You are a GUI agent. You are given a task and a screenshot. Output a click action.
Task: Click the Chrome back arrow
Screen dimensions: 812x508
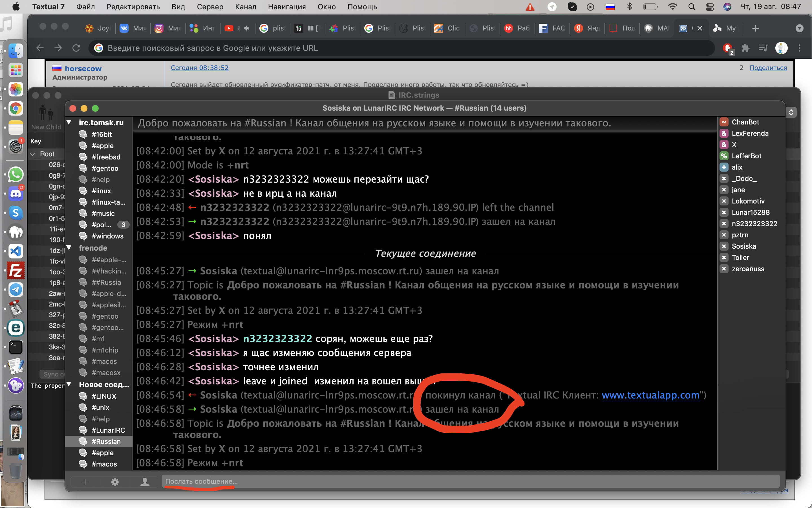pyautogui.click(x=40, y=48)
